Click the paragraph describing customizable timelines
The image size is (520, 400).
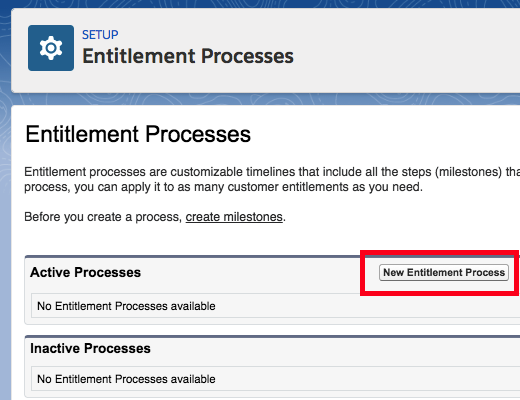coord(272,179)
